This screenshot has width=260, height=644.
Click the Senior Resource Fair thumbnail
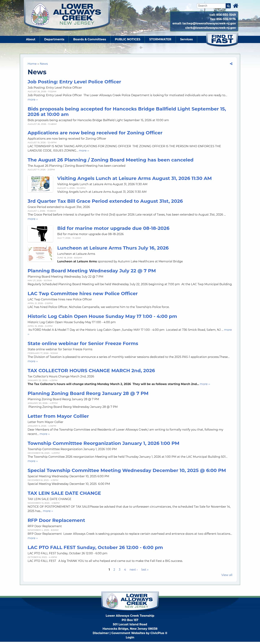[x=40, y=184]
